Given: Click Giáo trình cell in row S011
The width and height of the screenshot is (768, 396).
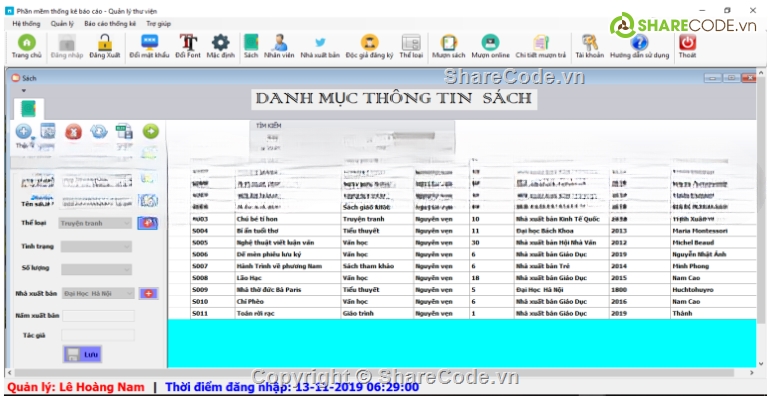Looking at the screenshot, I should (x=377, y=313).
